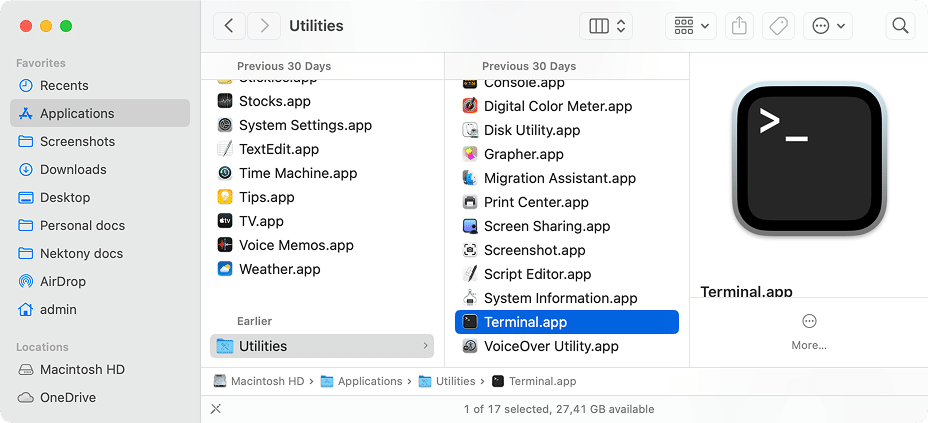Viewport: 928px width, 423px height.
Task: Select the Console.app row
Action: [x=567, y=84]
